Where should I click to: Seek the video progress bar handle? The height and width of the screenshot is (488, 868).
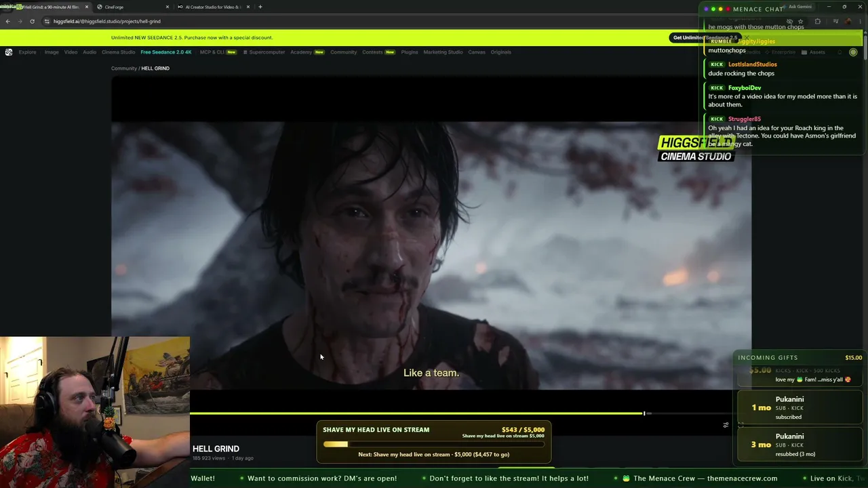(x=644, y=413)
